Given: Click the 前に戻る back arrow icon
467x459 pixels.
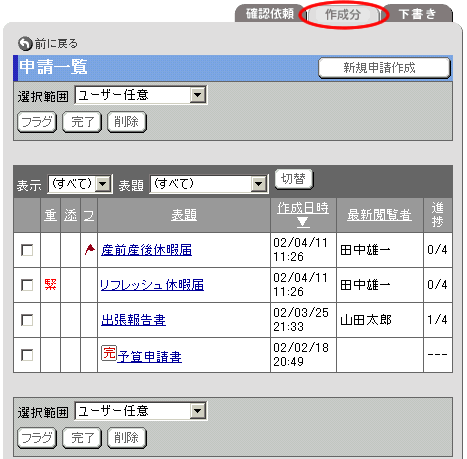Looking at the screenshot, I should pos(25,44).
